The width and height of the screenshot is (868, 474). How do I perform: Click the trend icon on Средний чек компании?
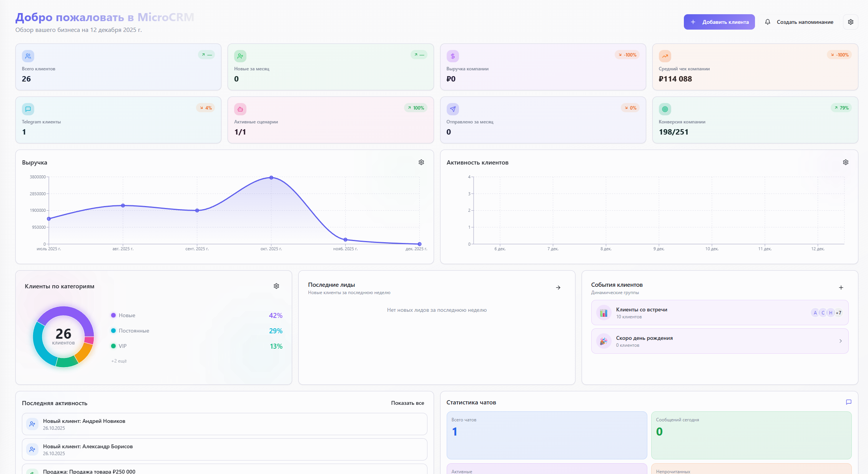(x=665, y=56)
